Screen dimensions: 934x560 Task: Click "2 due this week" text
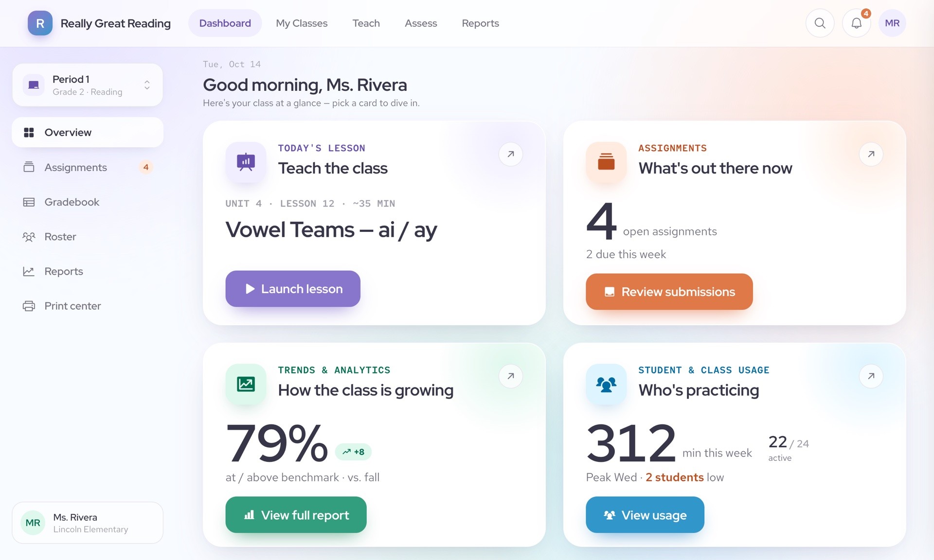[626, 254]
